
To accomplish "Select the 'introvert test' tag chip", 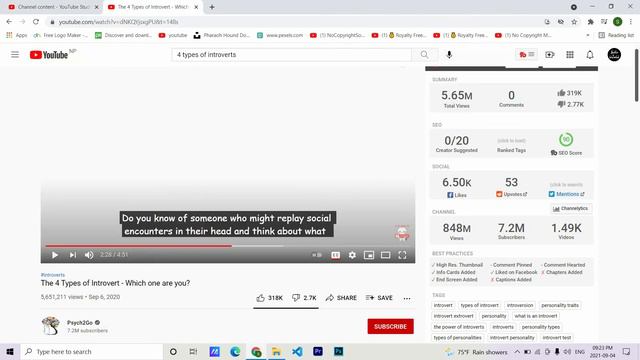I will coord(557,338).
